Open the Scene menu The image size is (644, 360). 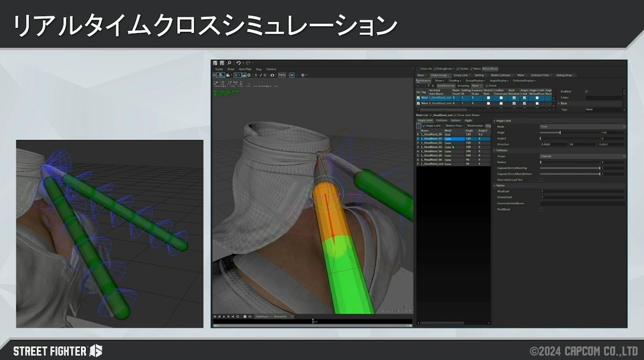pos(219,69)
